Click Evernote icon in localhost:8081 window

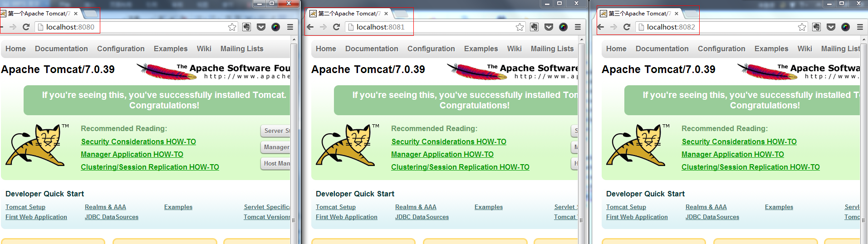coord(534,27)
